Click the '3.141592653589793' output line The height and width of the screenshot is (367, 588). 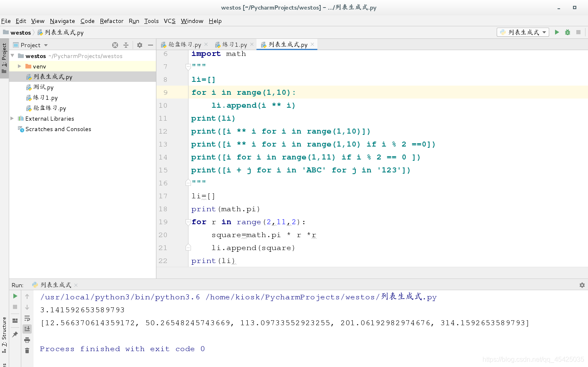(x=83, y=310)
